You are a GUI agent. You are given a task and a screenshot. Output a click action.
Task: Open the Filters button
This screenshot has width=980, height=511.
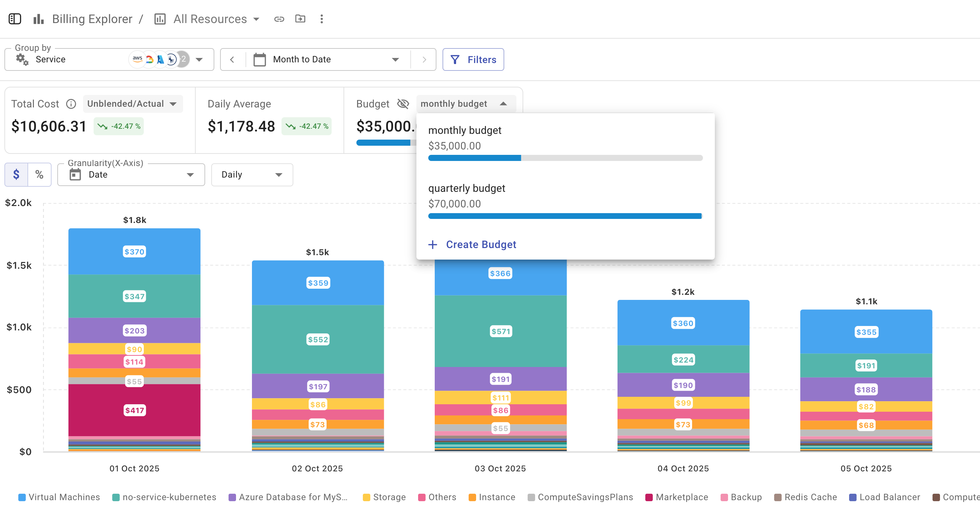coord(473,60)
